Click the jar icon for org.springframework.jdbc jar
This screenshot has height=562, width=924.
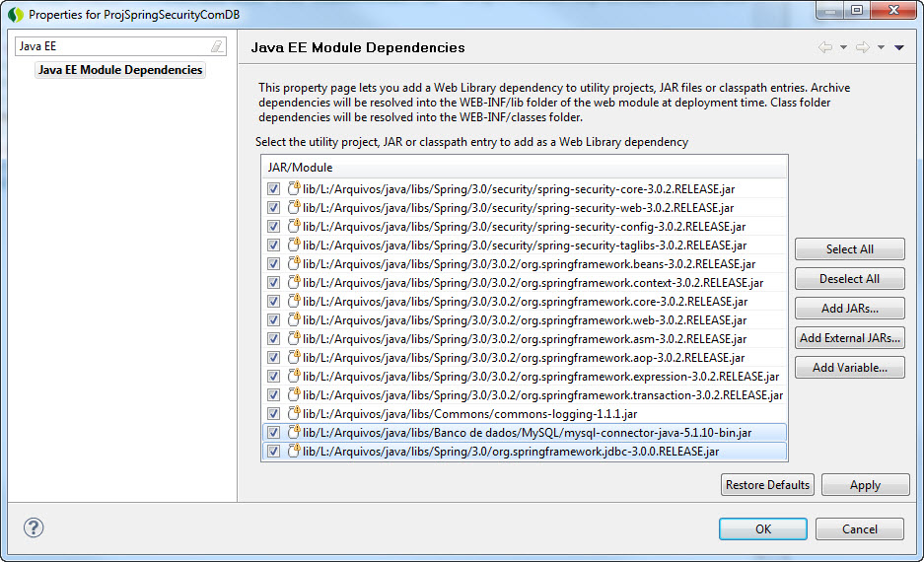(294, 452)
